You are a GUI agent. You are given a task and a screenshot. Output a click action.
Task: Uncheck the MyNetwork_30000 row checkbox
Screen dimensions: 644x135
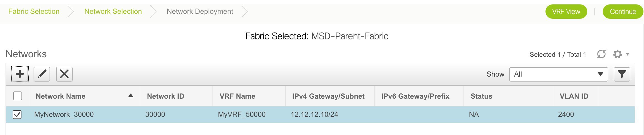(17, 115)
